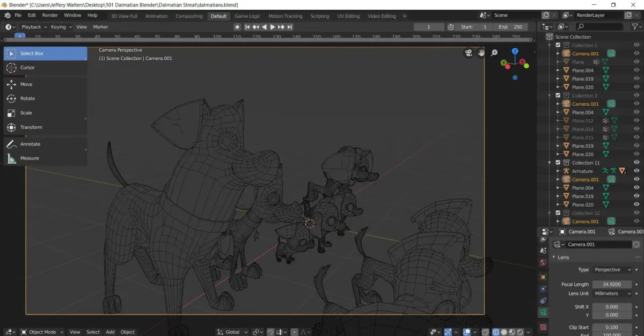Switch to UV Editing workspace tab
Screen dimensions: 644x336
348,16
